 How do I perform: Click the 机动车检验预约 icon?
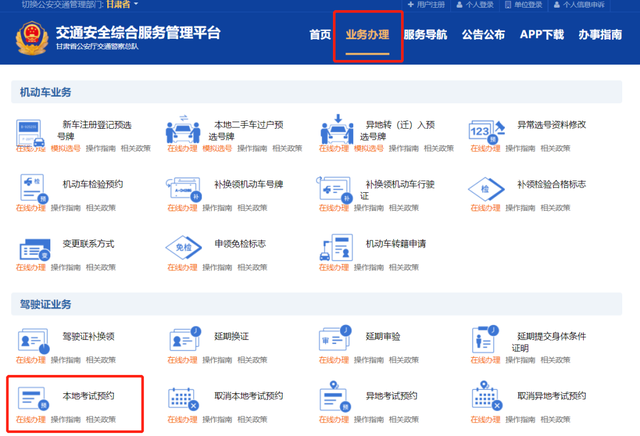[33, 189]
